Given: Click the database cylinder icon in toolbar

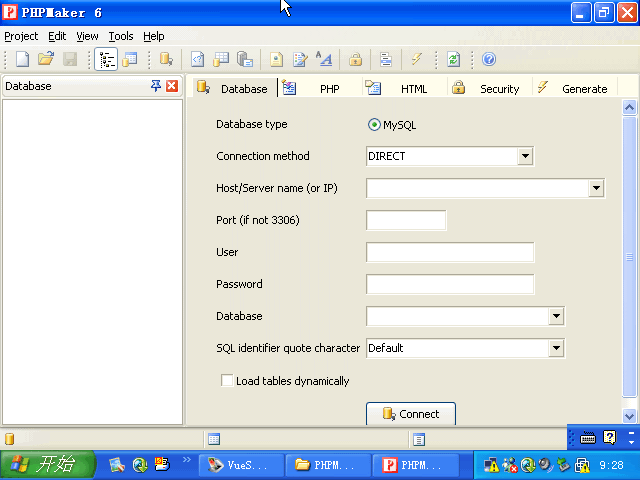Looking at the screenshot, I should pos(166,60).
